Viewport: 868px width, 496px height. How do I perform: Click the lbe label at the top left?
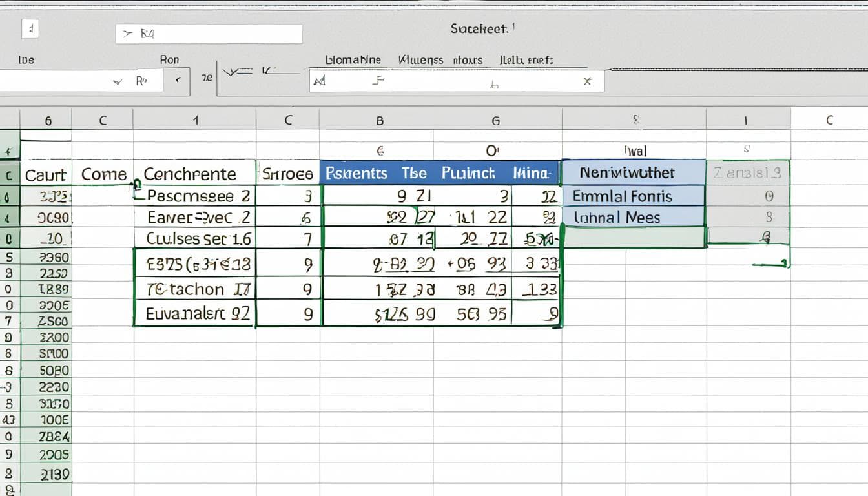(x=28, y=59)
